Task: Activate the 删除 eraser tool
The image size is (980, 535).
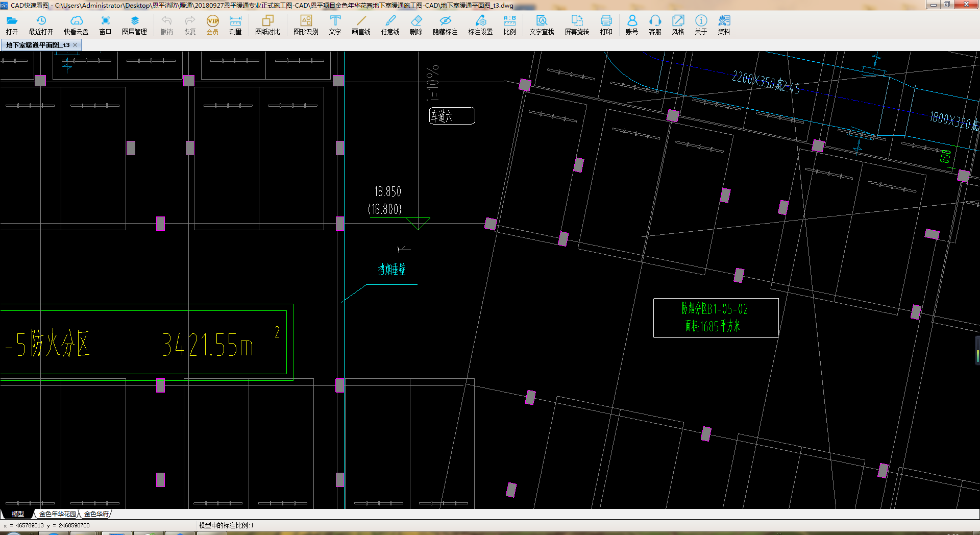Action: click(416, 25)
